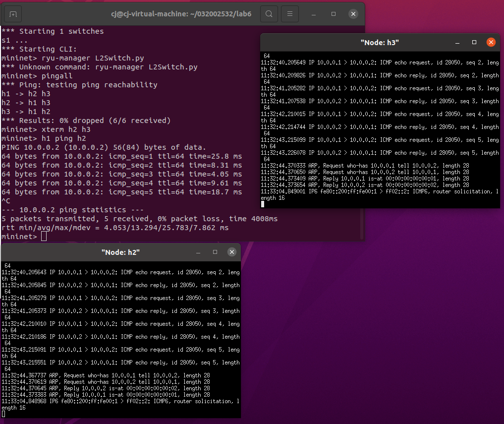Click the "rtt min/avg/max/mdev" line

pos(115,228)
